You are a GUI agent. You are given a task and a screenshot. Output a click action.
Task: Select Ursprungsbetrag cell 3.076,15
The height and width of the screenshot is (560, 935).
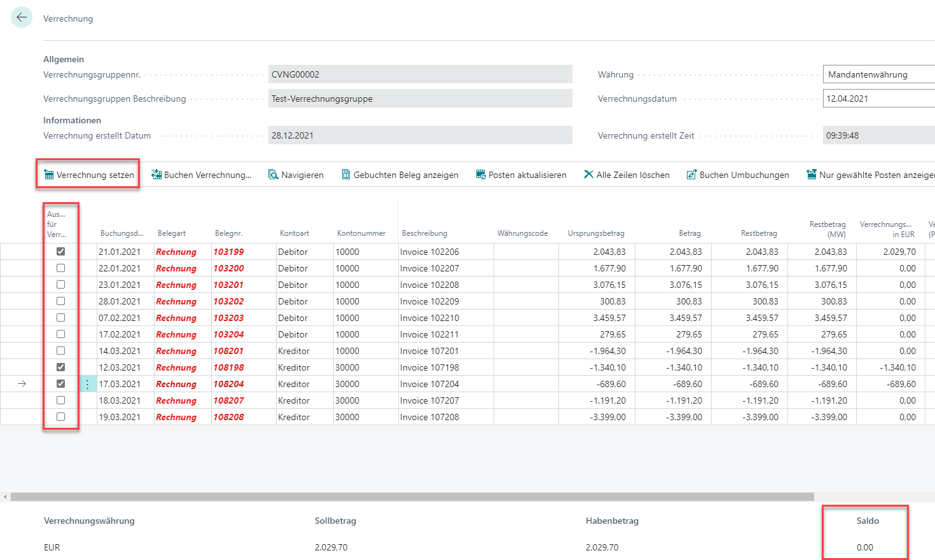click(x=597, y=285)
